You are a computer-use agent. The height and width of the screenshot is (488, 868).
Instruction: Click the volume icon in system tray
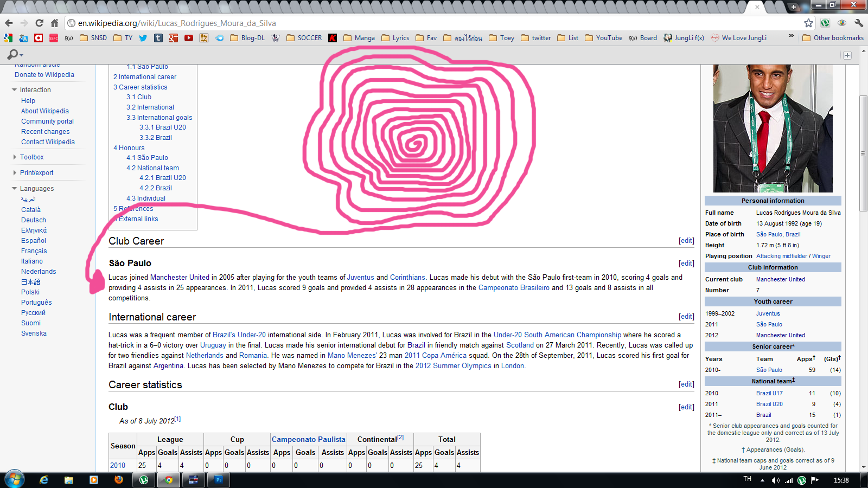coord(776,480)
